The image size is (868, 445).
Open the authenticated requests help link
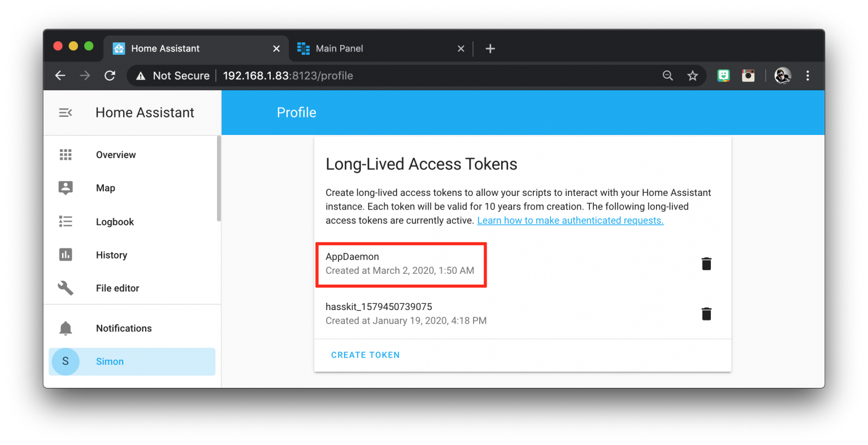pos(570,220)
